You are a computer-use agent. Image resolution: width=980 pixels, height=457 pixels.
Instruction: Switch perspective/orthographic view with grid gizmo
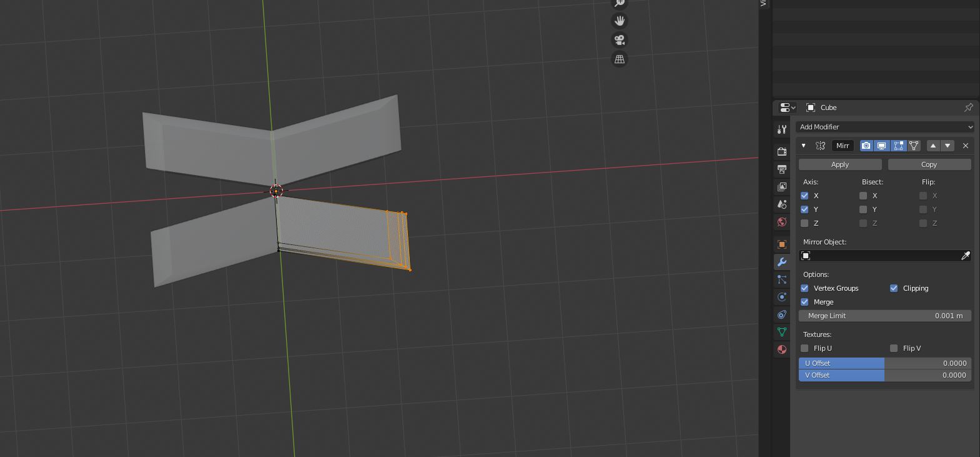point(620,59)
